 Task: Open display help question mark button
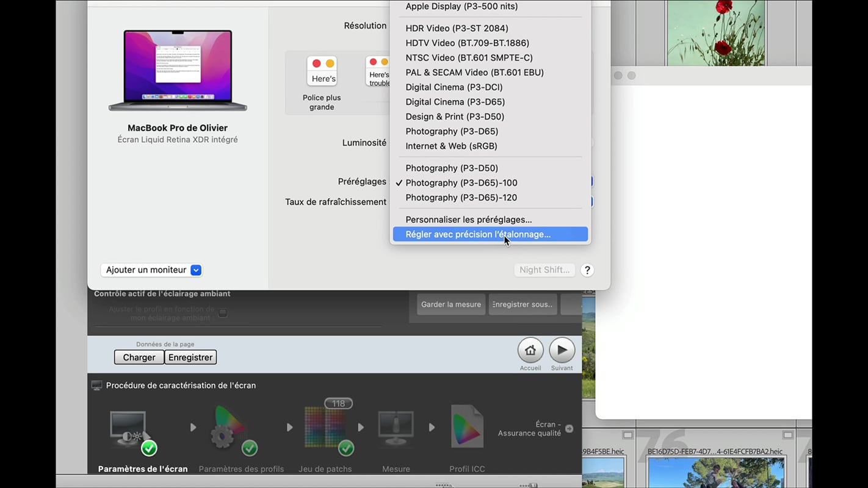pyautogui.click(x=587, y=270)
